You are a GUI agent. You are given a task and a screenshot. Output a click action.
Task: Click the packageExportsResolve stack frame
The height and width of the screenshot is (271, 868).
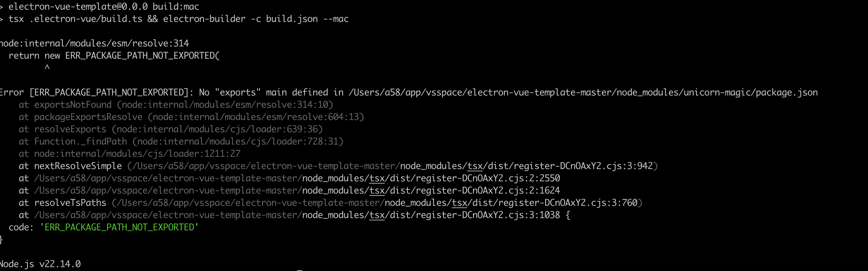pos(191,117)
